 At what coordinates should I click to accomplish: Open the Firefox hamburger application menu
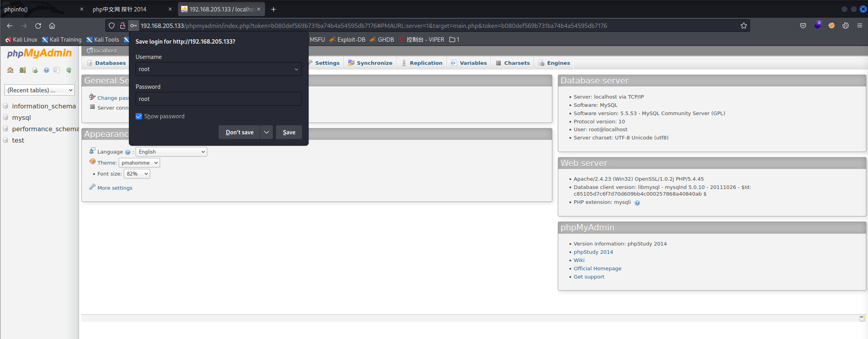point(860,26)
